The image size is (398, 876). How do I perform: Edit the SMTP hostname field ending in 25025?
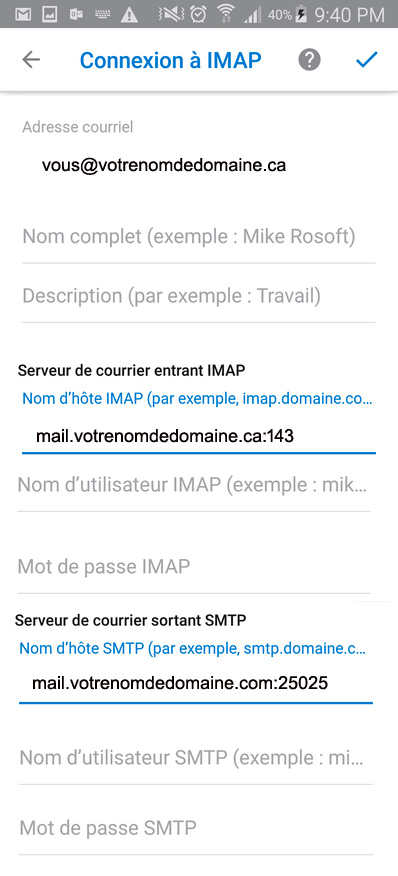tap(196, 683)
